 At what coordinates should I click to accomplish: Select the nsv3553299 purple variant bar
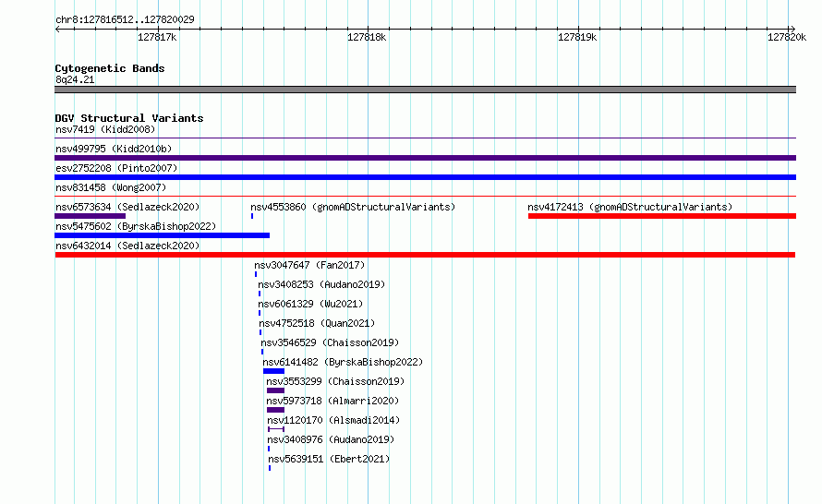coord(276,390)
